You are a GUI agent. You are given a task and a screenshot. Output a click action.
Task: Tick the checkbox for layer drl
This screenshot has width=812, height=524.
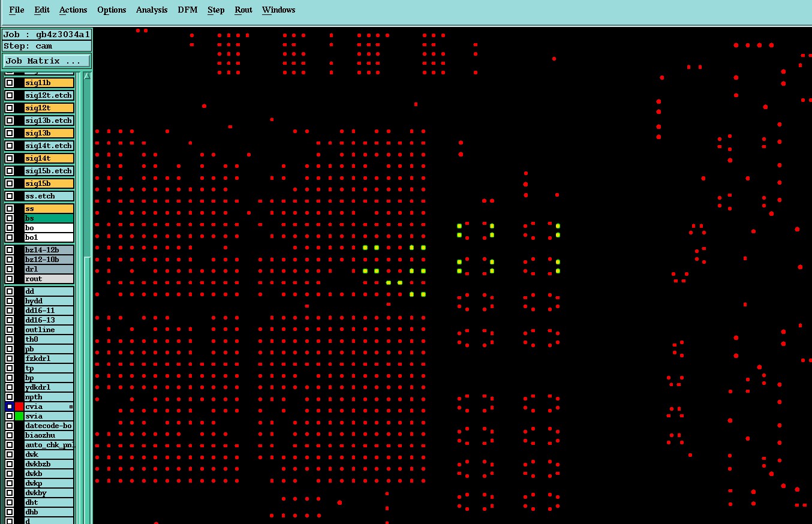click(10, 269)
